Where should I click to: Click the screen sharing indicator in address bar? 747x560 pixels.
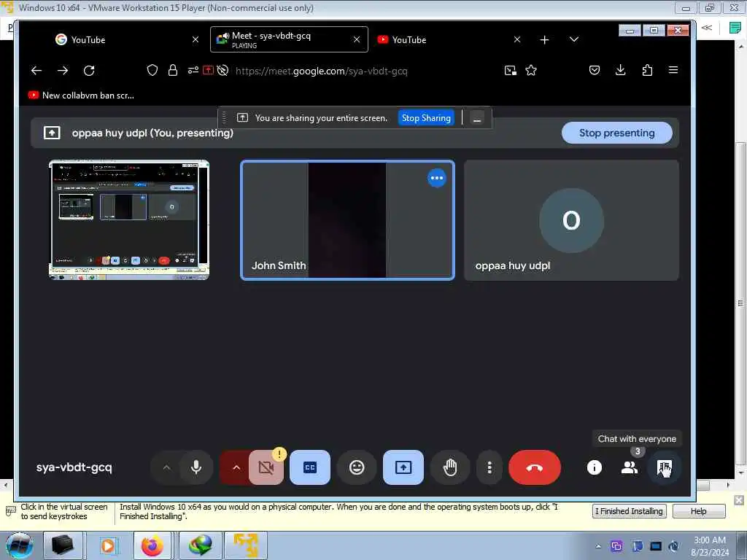coord(208,71)
